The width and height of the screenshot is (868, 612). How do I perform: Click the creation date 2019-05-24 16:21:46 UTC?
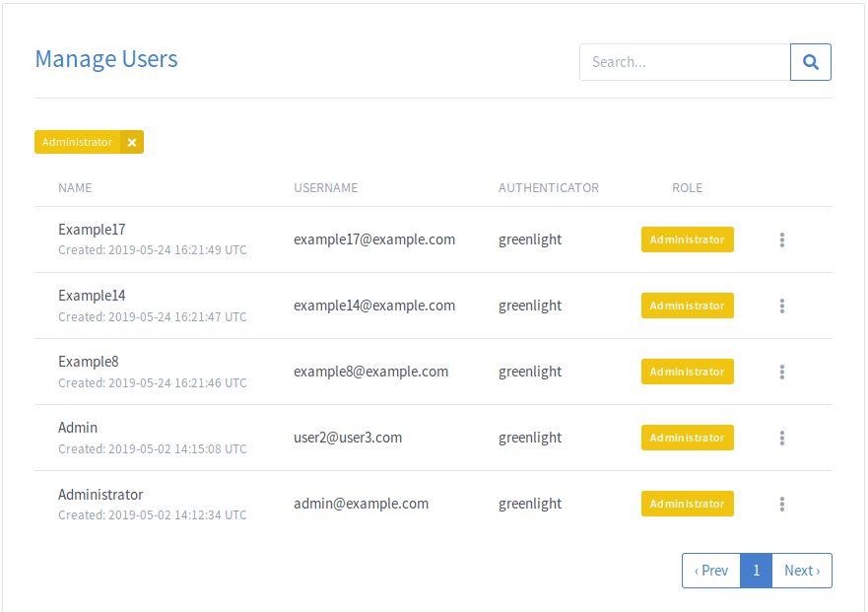point(177,382)
